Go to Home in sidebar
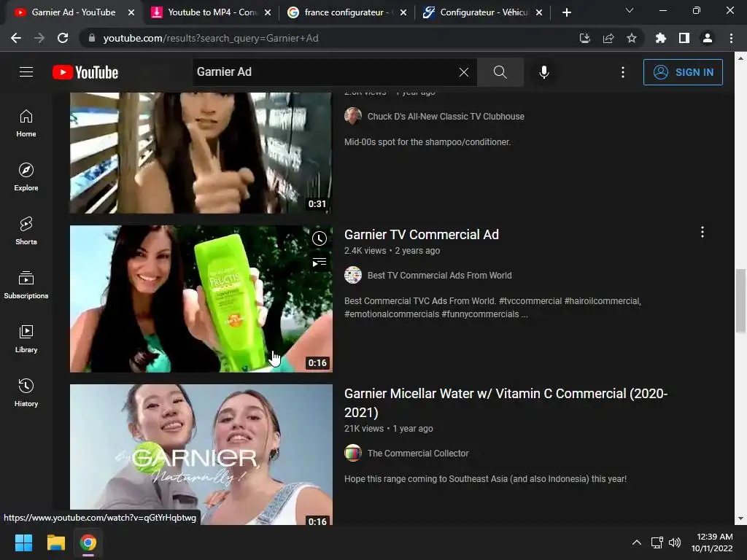Screen dimensions: 747x560 (x=26, y=123)
